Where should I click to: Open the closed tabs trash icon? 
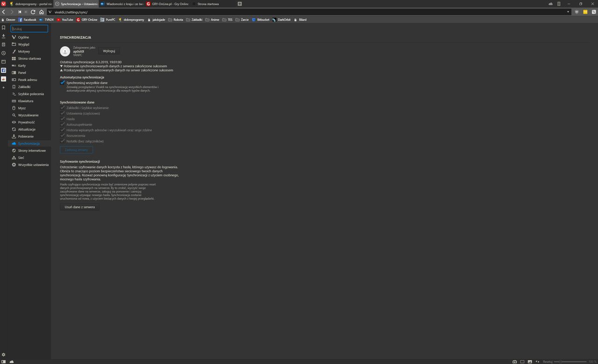coord(559,4)
